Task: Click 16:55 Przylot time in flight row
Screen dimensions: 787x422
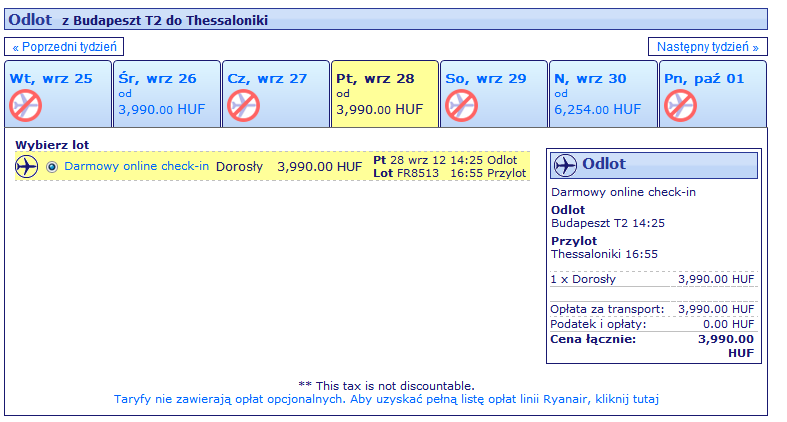Action: [488, 173]
